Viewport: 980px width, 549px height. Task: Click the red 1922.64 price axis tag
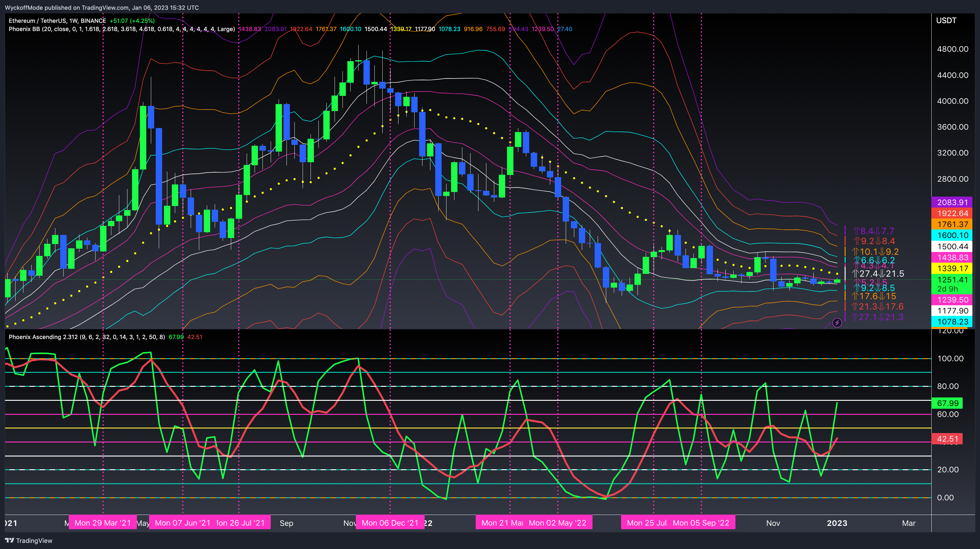pyautogui.click(x=952, y=214)
